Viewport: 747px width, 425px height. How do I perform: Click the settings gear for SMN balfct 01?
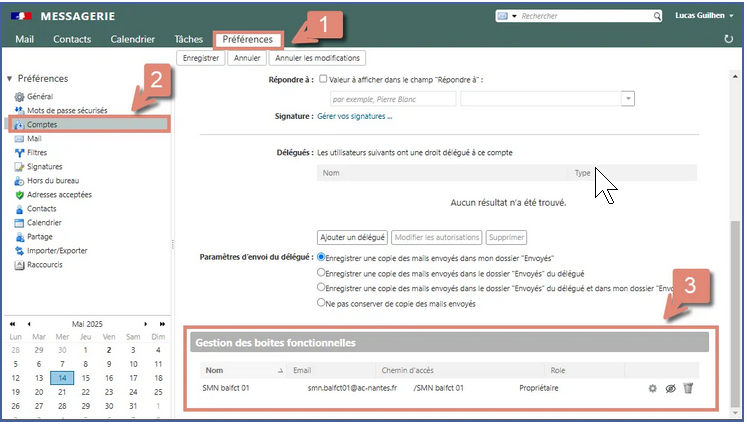pyautogui.click(x=652, y=388)
